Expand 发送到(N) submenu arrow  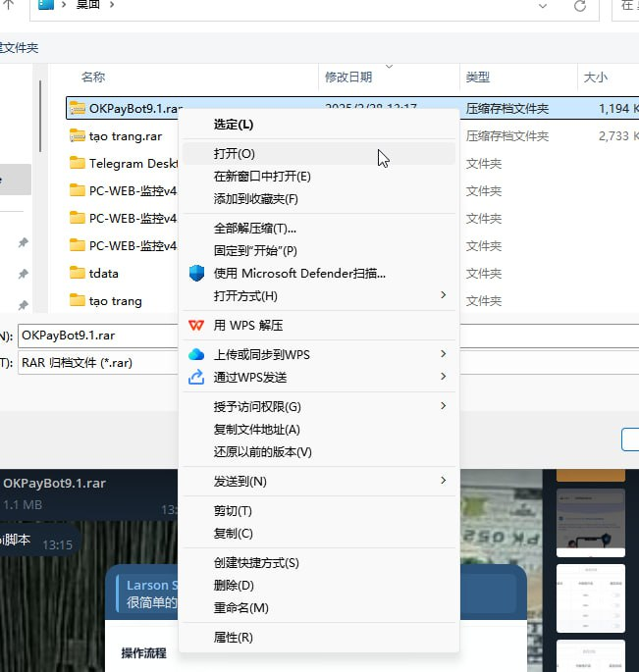pos(444,481)
